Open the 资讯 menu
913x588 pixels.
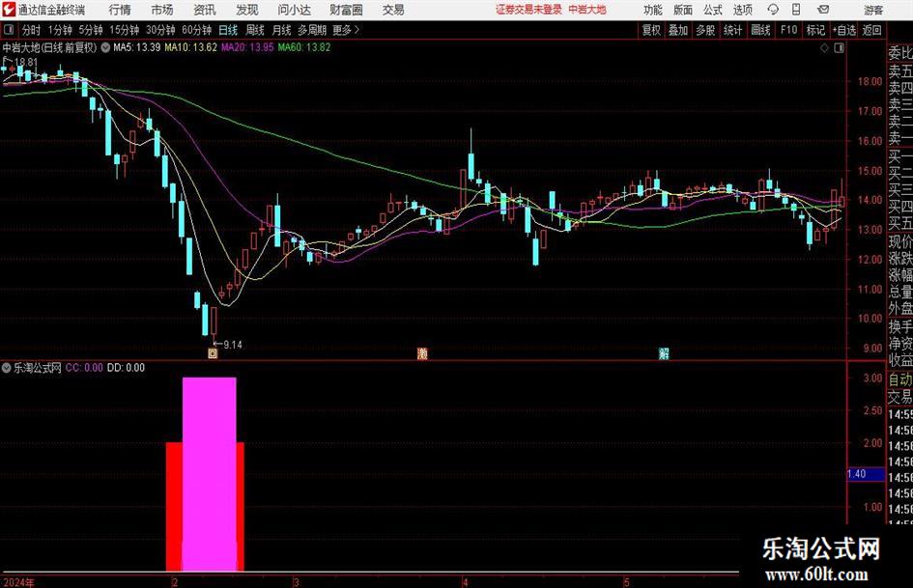(205, 10)
